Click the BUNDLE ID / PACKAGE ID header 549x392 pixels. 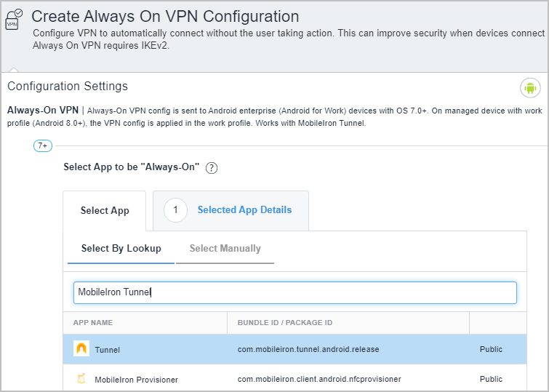285,323
